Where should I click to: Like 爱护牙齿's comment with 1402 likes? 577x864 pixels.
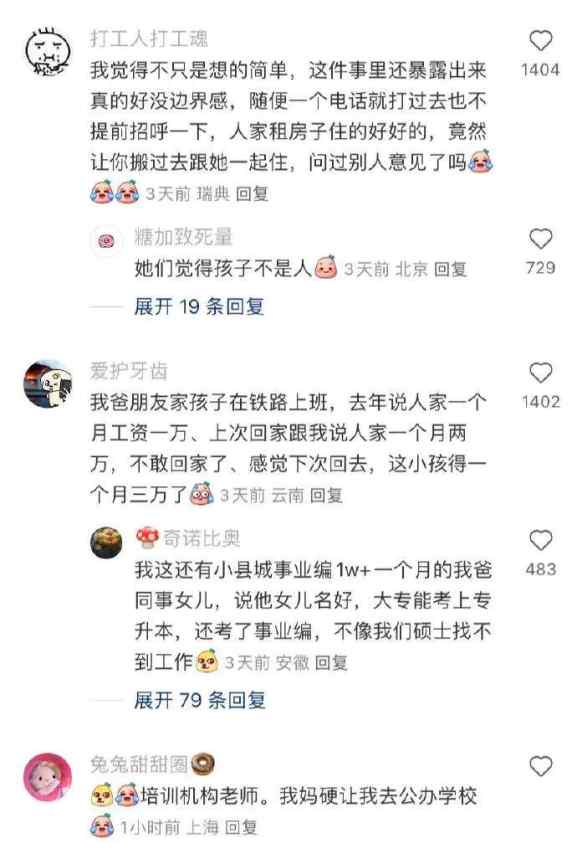click(x=540, y=374)
